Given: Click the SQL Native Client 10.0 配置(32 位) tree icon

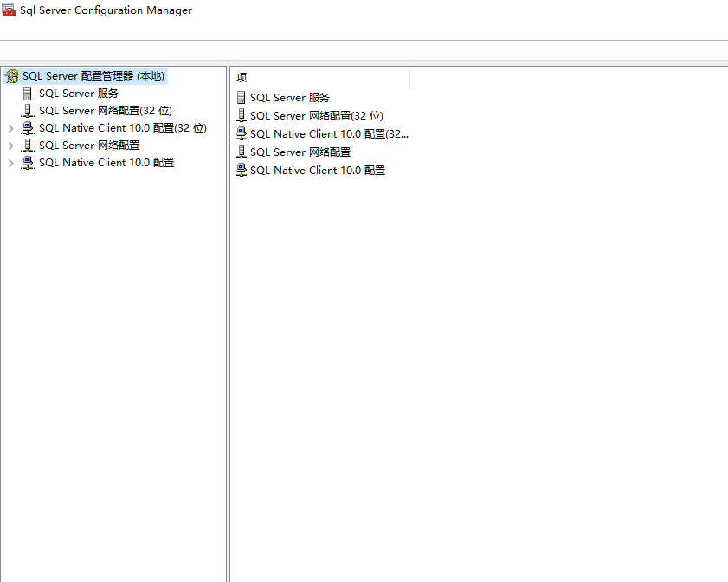Looking at the screenshot, I should pos(28,128).
